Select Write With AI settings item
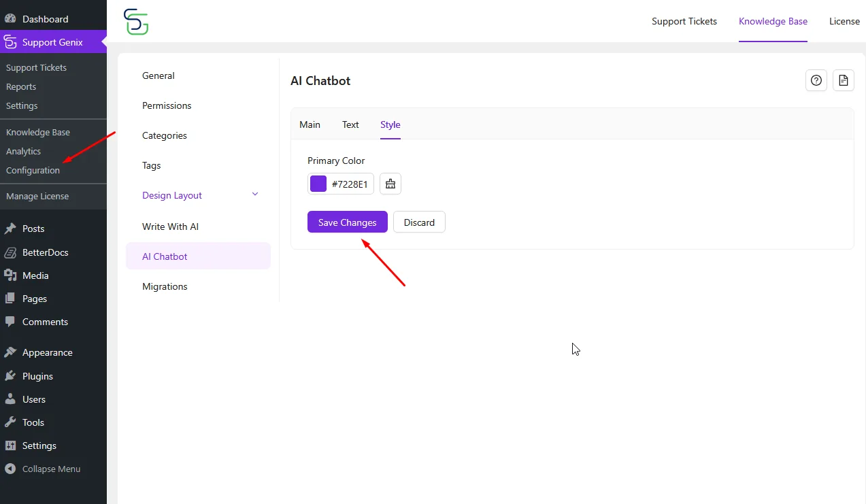 (170, 226)
